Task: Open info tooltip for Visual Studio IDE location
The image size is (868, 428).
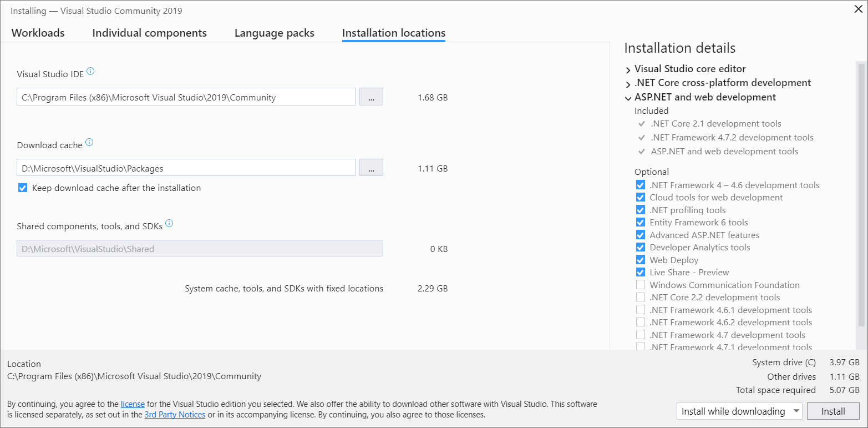Action: click(92, 72)
